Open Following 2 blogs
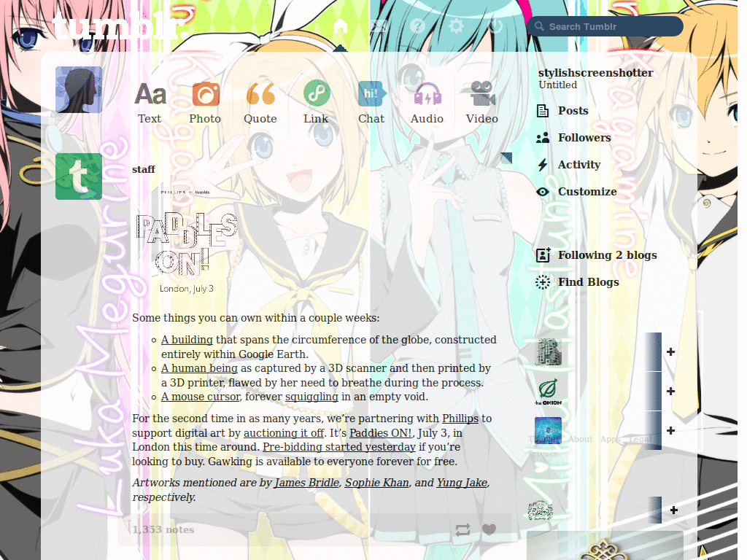 pos(608,255)
